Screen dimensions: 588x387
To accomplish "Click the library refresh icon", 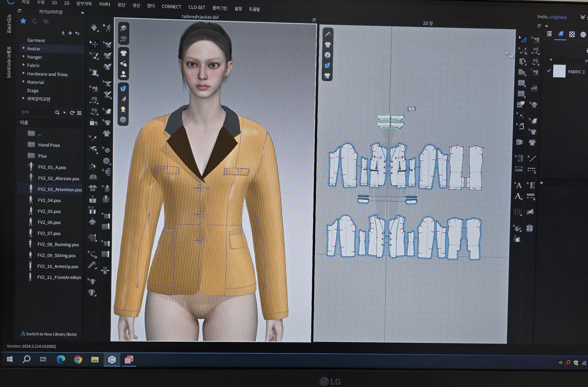I will [x=72, y=113].
